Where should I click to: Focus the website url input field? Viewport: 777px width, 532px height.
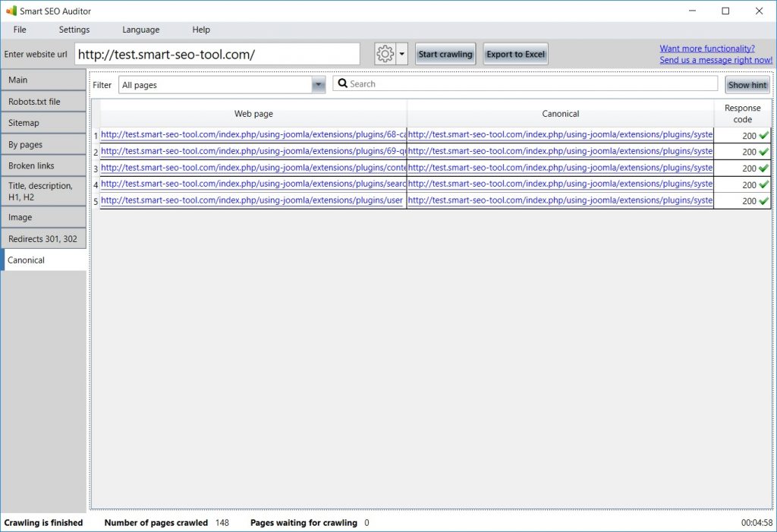[x=217, y=54]
